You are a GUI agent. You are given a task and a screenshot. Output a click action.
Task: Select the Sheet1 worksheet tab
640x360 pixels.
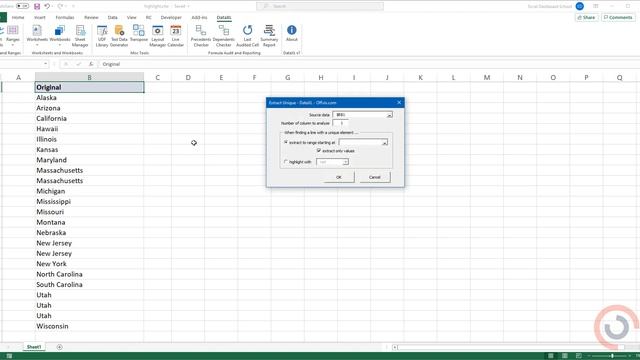tap(34, 347)
